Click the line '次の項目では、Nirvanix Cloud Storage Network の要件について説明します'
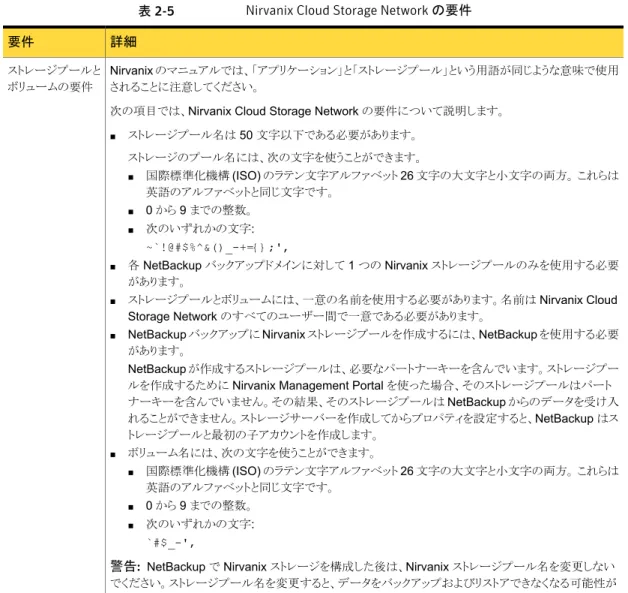 click(x=307, y=111)
